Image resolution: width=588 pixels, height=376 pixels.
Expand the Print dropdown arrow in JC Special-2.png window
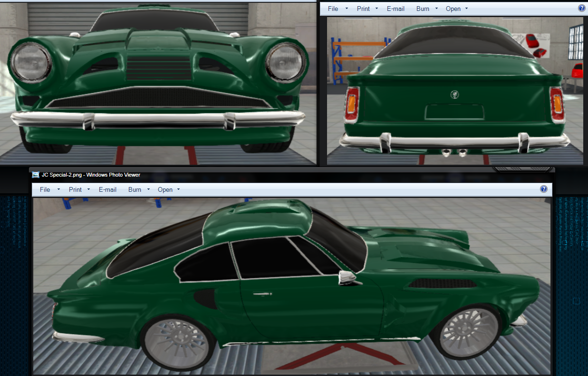pos(88,189)
